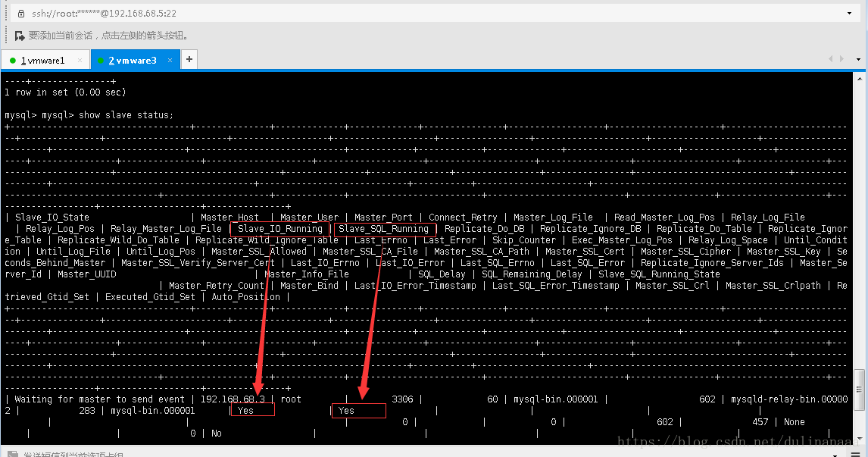
Task: Click the Slave_IO_Running column header
Action: pos(280,229)
